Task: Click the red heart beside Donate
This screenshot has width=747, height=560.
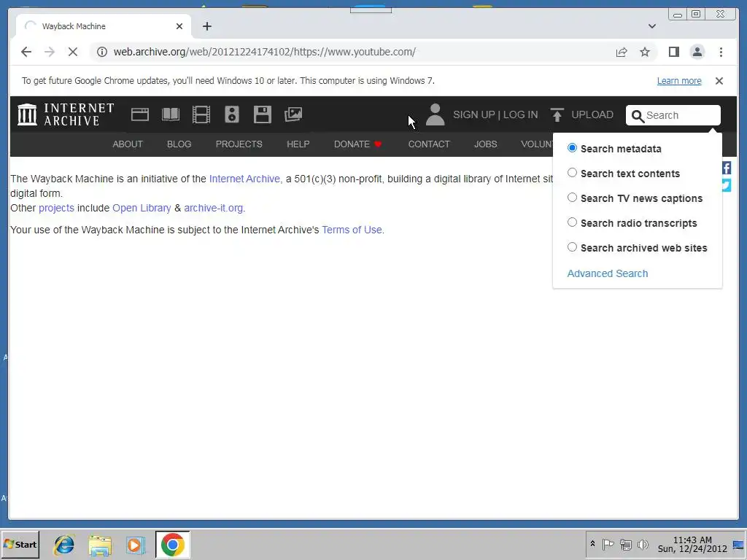Action: point(378,144)
